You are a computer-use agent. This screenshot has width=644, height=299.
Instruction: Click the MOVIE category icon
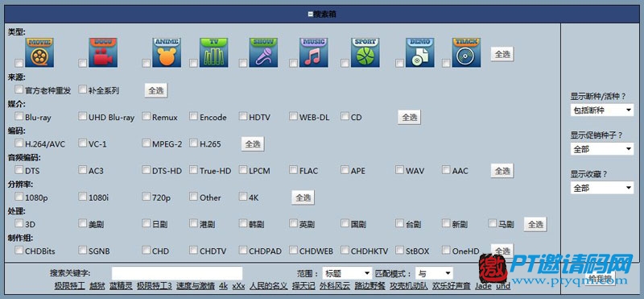click(x=39, y=52)
